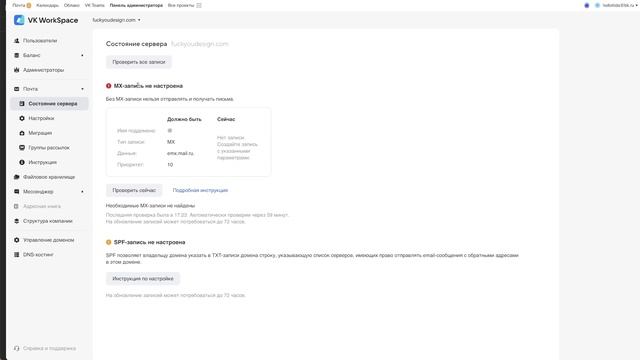Screen dimensions: 640x360
Task: Click the Почта envelope icon in sidebar
Action: [16, 89]
